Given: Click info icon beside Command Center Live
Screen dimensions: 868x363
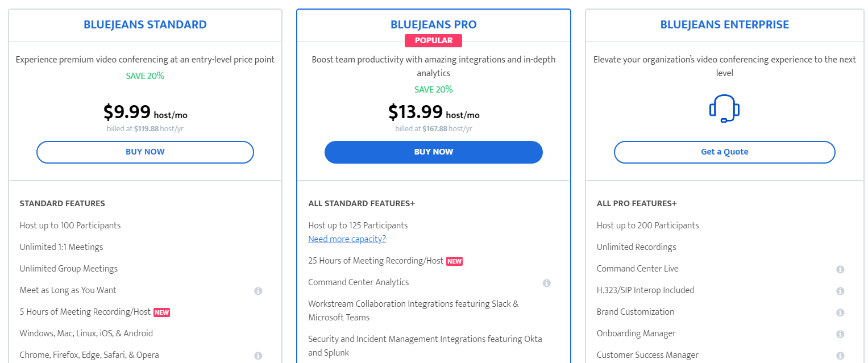Looking at the screenshot, I should click(x=840, y=269).
